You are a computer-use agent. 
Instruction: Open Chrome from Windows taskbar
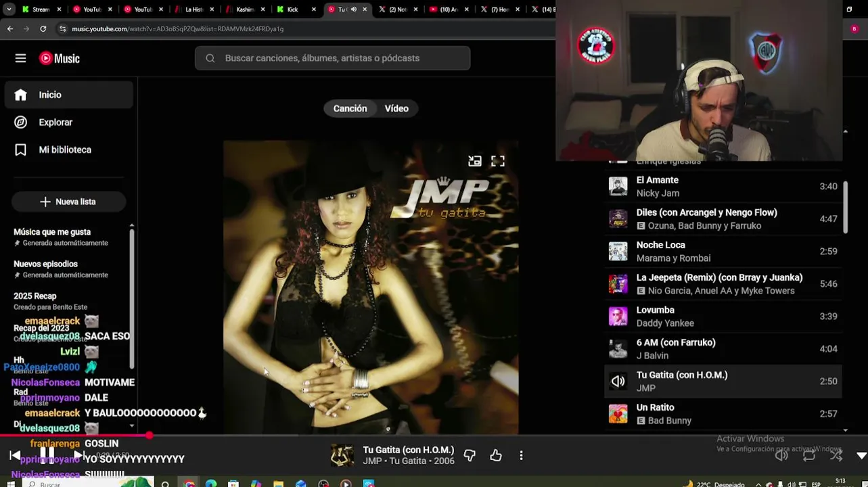[x=189, y=484]
